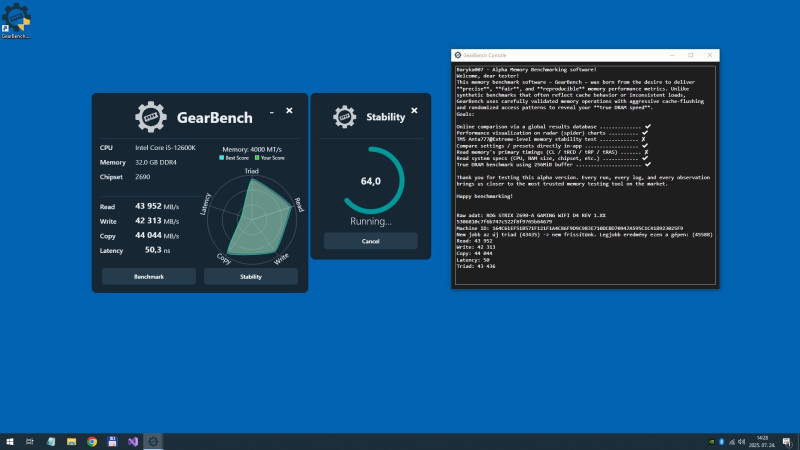Click the Stability window gear logo
Screen dimensions: 800x450
click(344, 117)
